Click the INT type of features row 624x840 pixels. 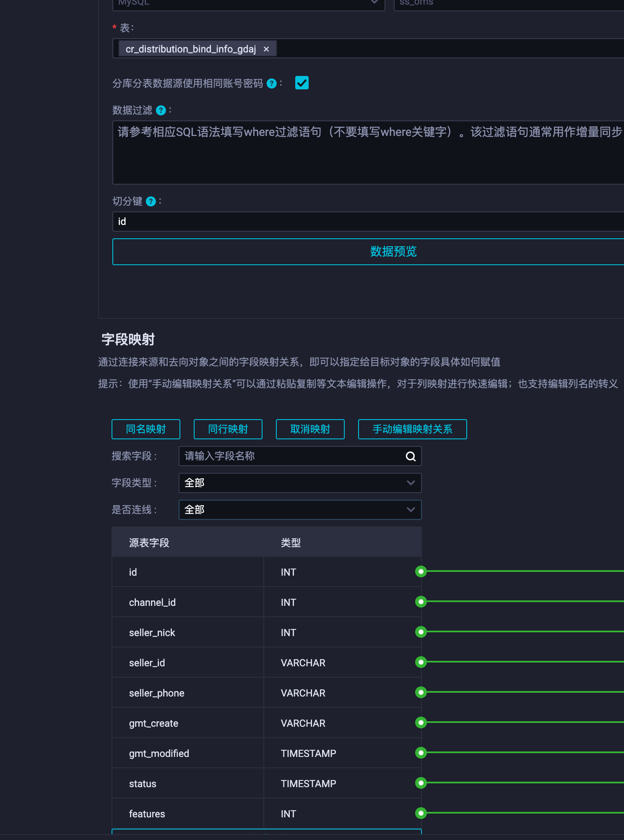[x=289, y=814]
